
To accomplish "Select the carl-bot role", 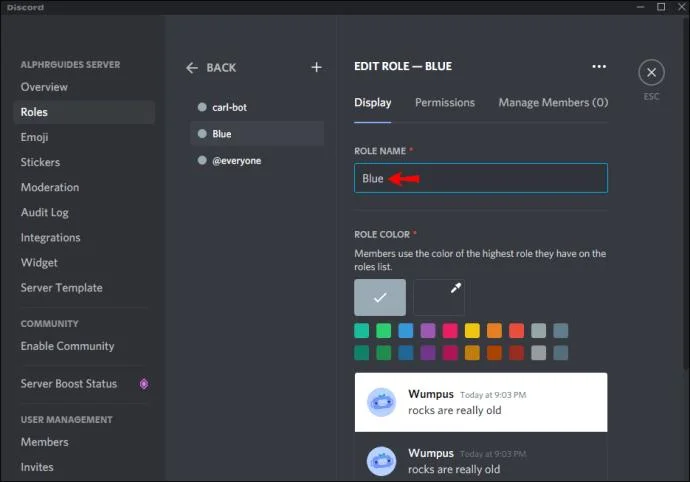I will click(257, 107).
